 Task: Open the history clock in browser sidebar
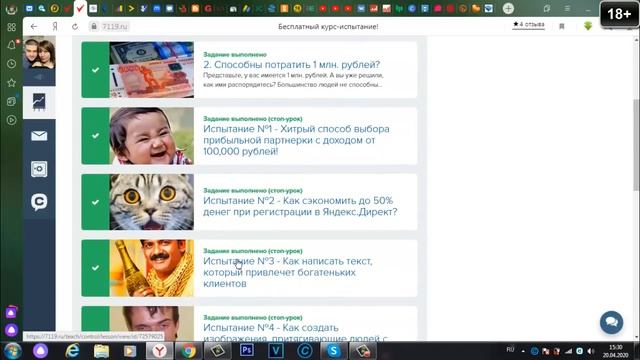[11, 64]
